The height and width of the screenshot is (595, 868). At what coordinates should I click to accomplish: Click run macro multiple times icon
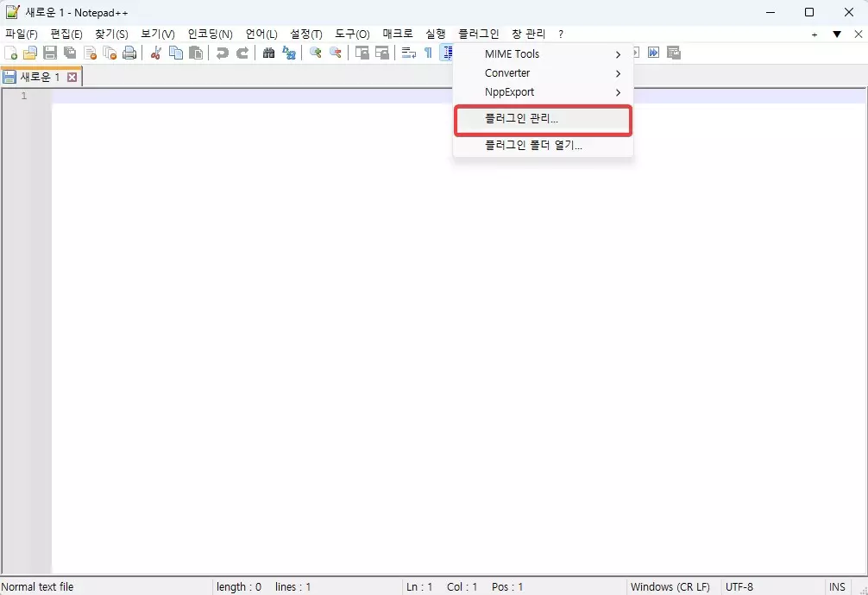(x=654, y=53)
